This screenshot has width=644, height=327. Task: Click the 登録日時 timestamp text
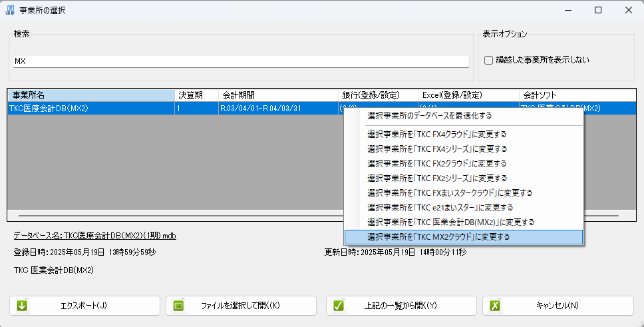[x=84, y=252]
